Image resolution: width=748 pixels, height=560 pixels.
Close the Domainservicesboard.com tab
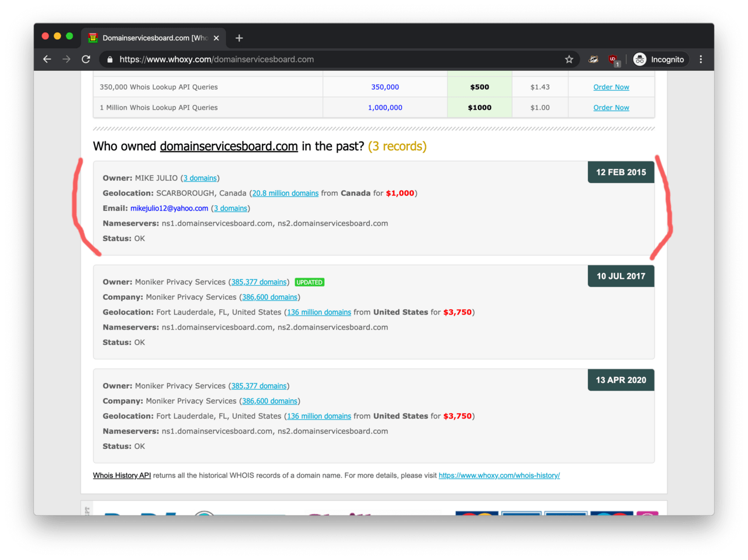tap(216, 38)
